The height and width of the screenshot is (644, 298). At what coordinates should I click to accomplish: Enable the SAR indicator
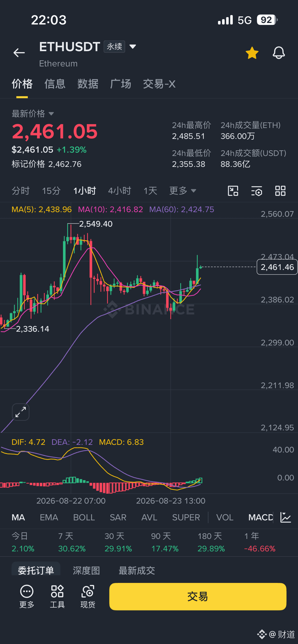[x=118, y=517]
